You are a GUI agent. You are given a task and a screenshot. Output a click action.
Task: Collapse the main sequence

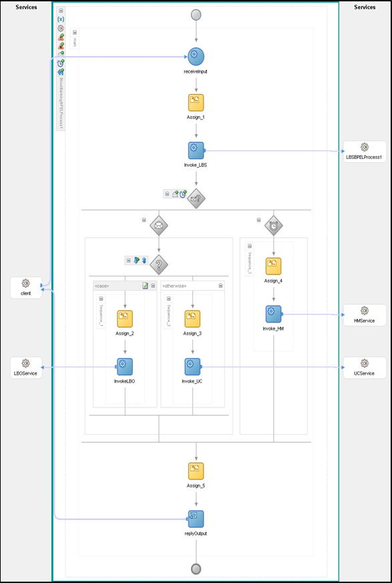point(75,32)
